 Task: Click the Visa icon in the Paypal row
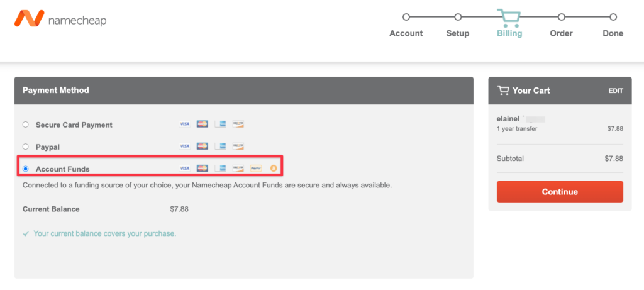coord(185,146)
